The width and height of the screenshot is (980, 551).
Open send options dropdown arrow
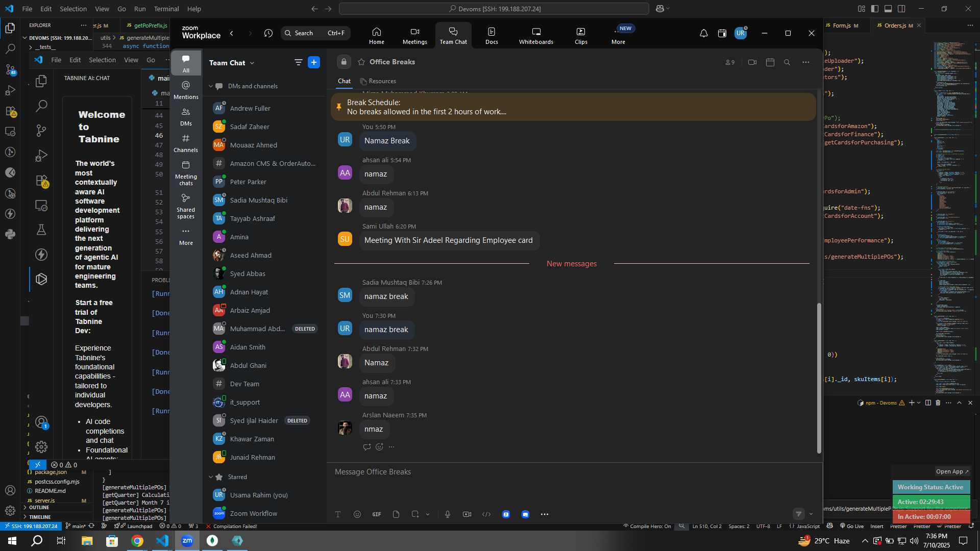click(x=811, y=514)
